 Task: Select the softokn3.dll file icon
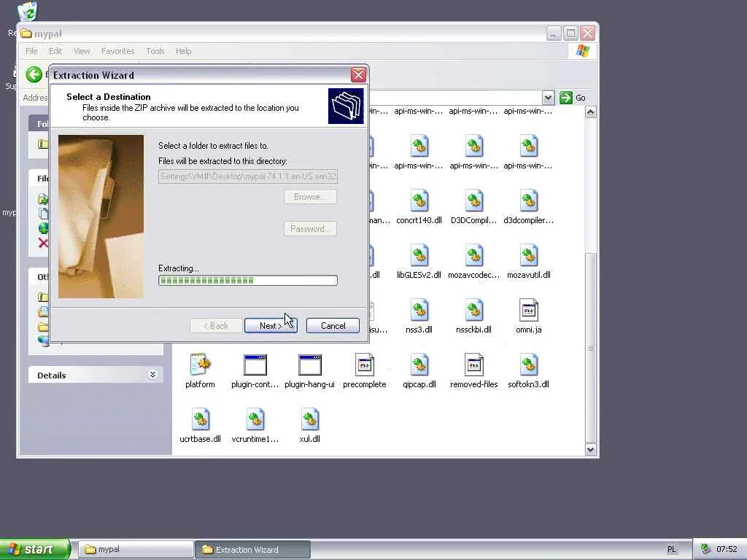pos(529,365)
